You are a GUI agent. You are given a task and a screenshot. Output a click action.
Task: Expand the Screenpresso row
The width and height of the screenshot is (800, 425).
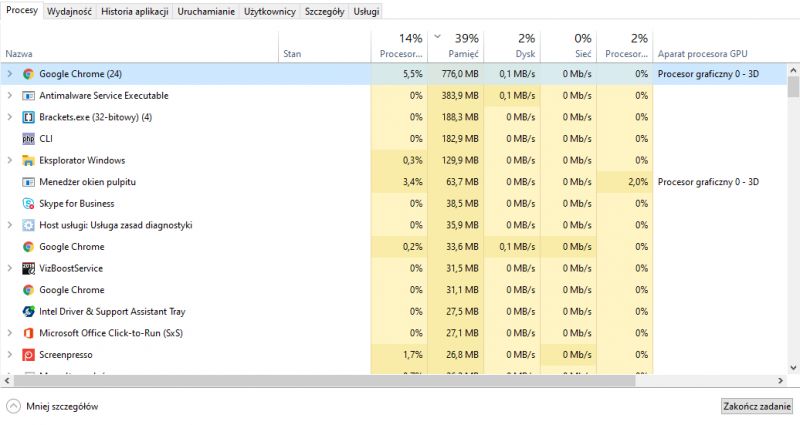coord(9,355)
